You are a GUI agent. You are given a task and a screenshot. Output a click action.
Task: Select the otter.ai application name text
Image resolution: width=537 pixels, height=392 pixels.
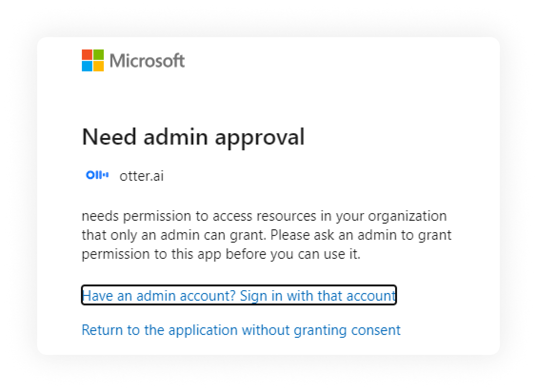point(141,176)
